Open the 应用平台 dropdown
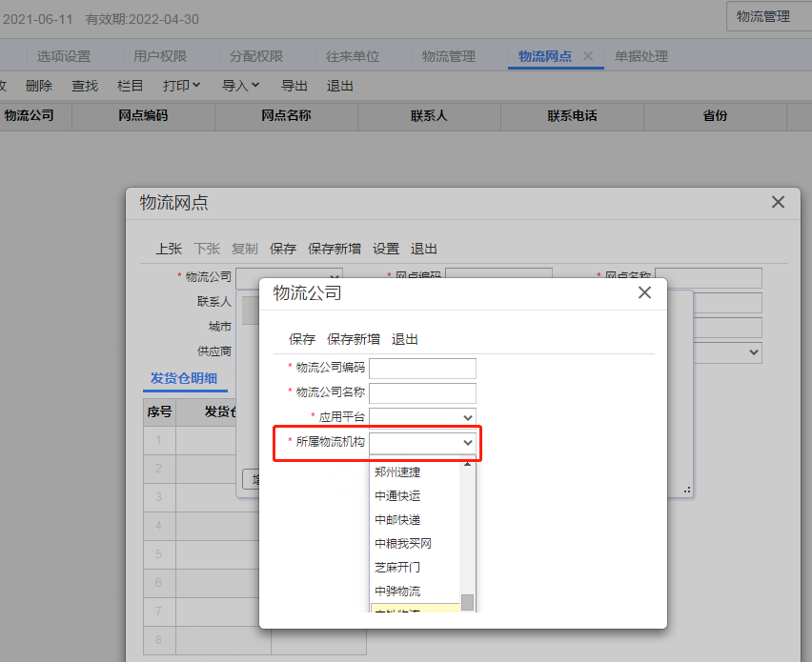Viewport: 812px width, 662px height. point(468,418)
